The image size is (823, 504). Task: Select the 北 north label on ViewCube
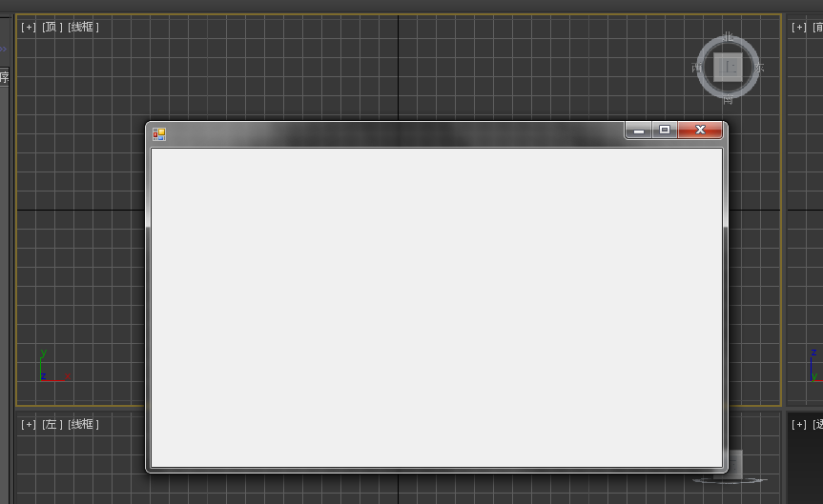click(728, 37)
